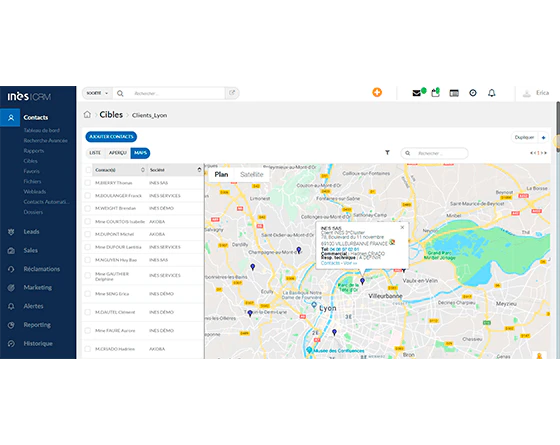Open the mail envelope icon
This screenshot has height=445, width=560.
point(416,93)
